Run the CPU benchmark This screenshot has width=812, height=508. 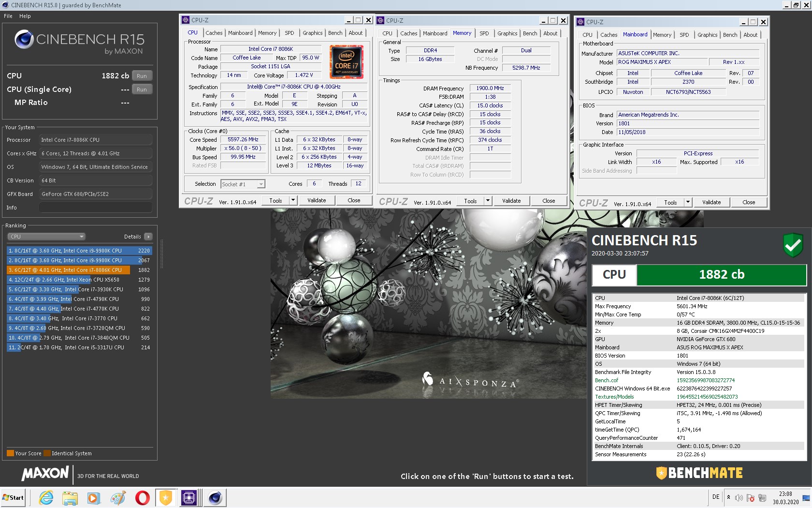[142, 76]
